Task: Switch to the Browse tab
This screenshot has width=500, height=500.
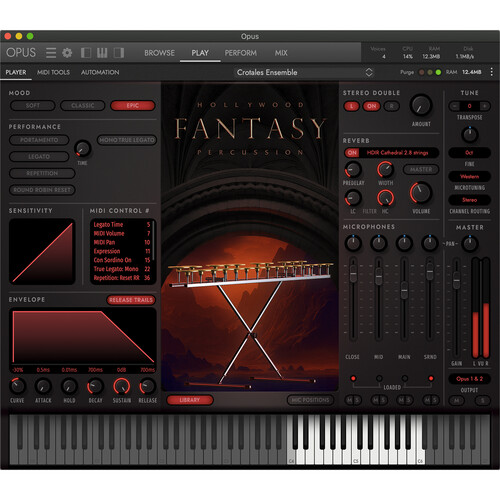Action: [x=159, y=53]
